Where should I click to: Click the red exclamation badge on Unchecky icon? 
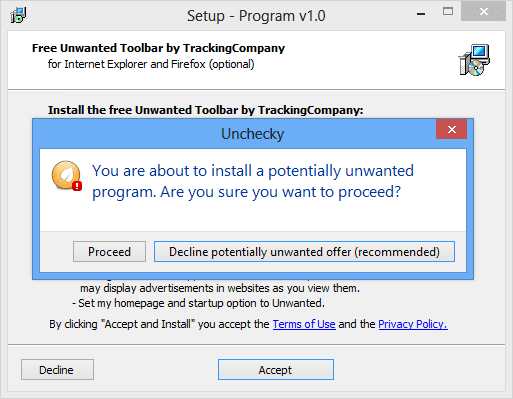77,186
